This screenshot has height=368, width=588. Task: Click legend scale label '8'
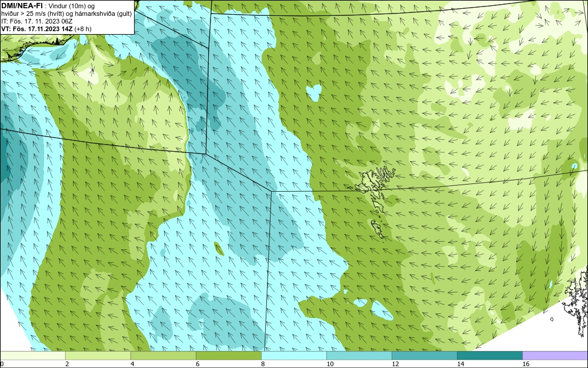click(263, 364)
